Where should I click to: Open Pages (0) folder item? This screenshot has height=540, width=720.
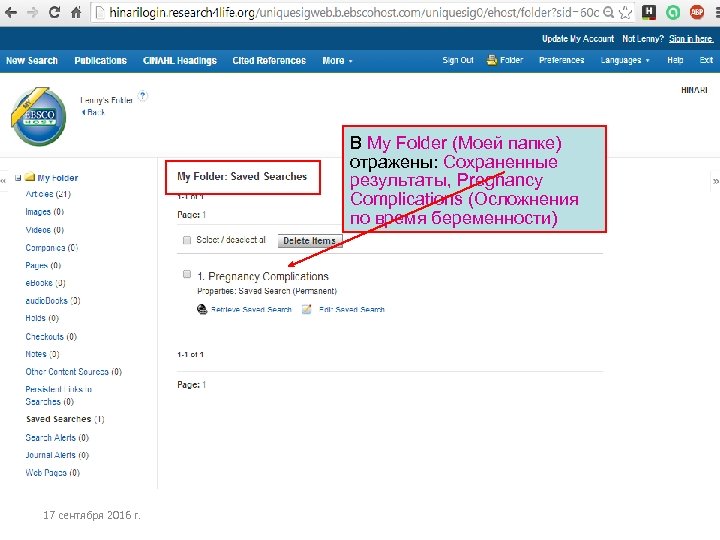[43, 265]
